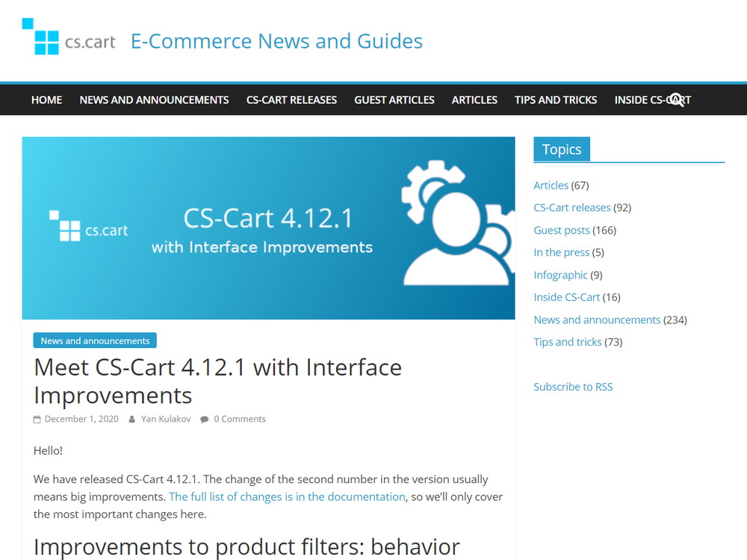Open the CS-Cart 4.12.1 banner image
Screen dimensions: 747x560
[268, 228]
